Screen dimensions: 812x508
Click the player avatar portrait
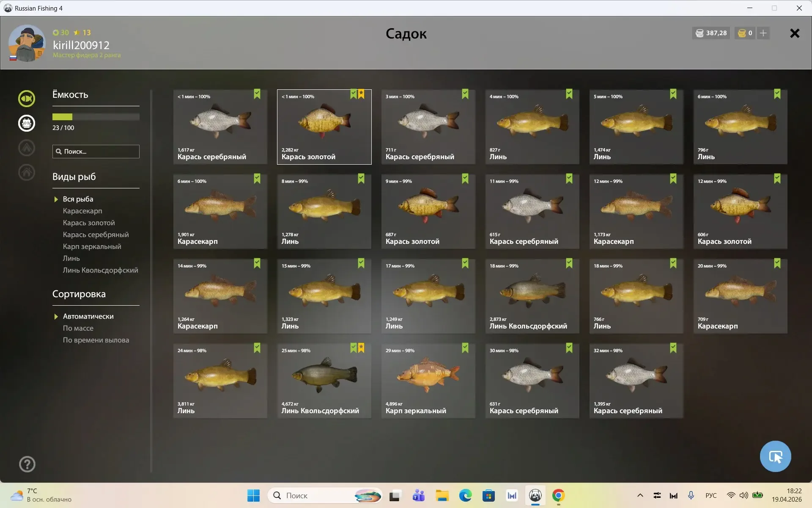tap(27, 43)
